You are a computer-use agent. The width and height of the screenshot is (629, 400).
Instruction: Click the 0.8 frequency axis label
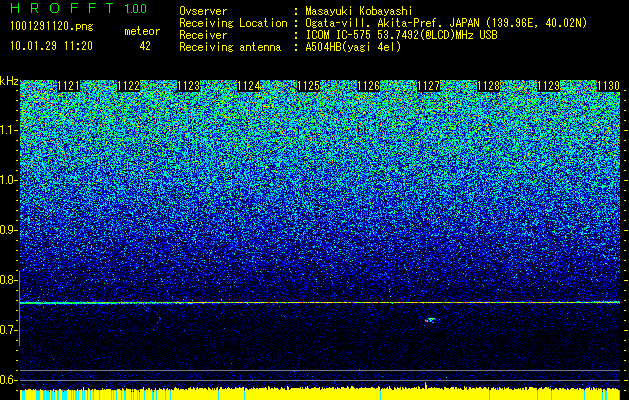(9, 280)
